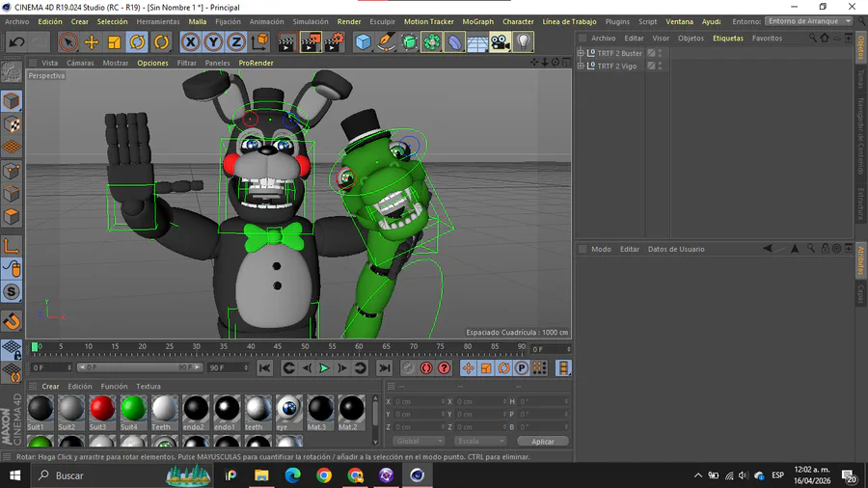This screenshot has width=868, height=488.
Task: Open the Cube primitive object tool
Action: (x=363, y=41)
